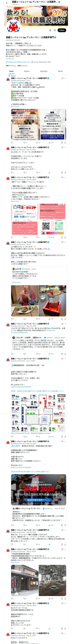Expand Show more on pinned Jun 3 post
Viewport: 72px width, 644px height.
click(x=15, y=106)
